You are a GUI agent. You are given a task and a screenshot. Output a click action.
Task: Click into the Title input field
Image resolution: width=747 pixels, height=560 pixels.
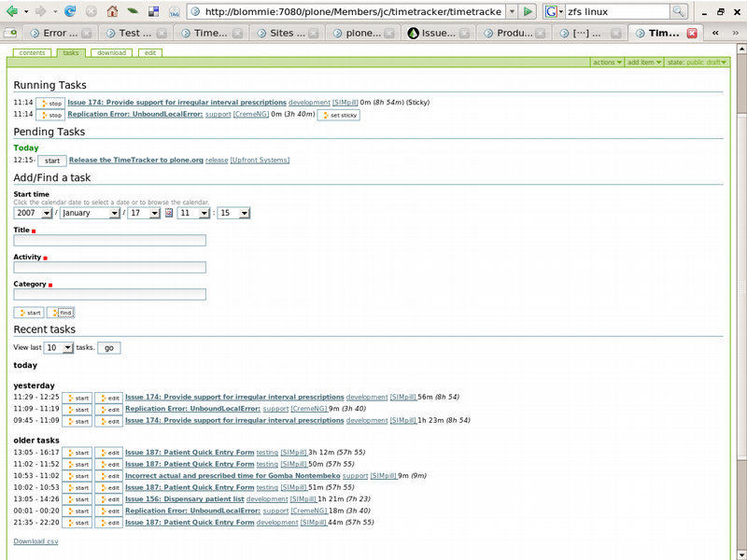pyautogui.click(x=109, y=241)
